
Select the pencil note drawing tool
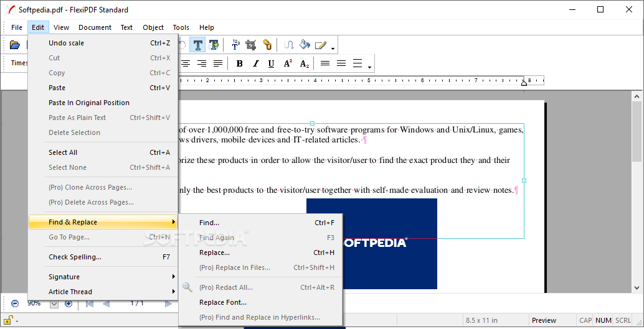pos(320,45)
